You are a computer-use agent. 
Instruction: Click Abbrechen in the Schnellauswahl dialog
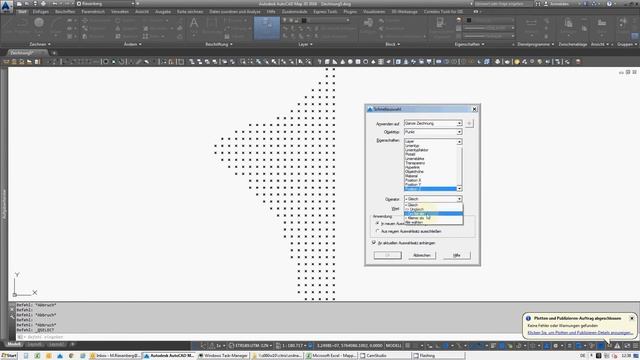pos(422,255)
